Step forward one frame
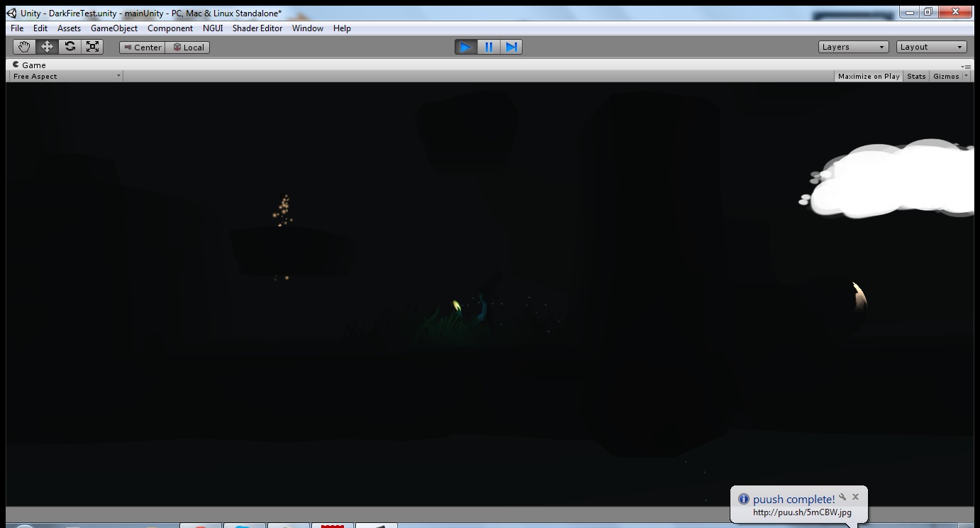The height and width of the screenshot is (528, 980). pos(511,47)
